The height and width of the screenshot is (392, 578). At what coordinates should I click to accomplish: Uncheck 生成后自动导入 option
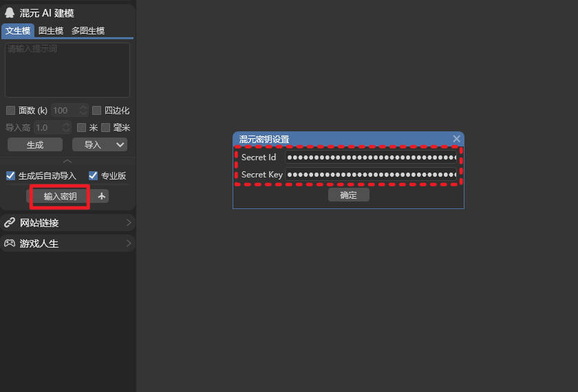[10, 175]
